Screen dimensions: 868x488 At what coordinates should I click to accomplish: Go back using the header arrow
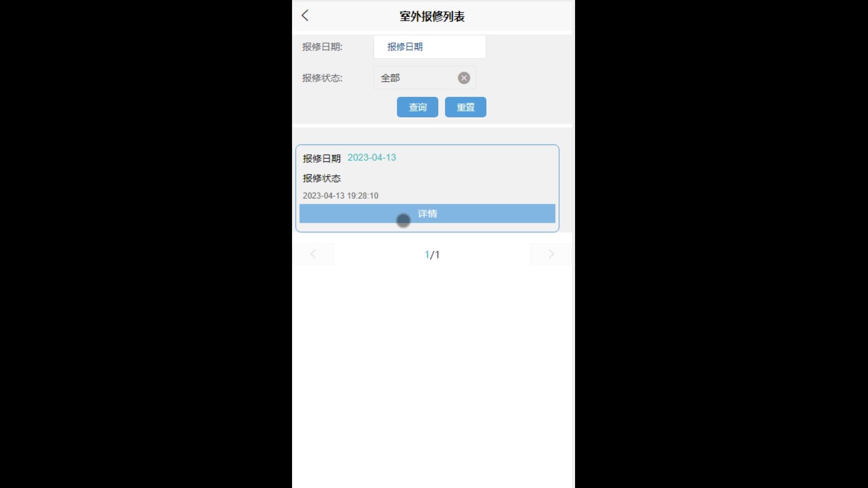tap(305, 16)
